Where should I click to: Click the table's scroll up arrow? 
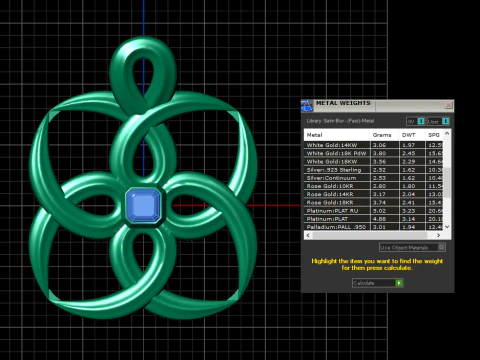coord(447,133)
